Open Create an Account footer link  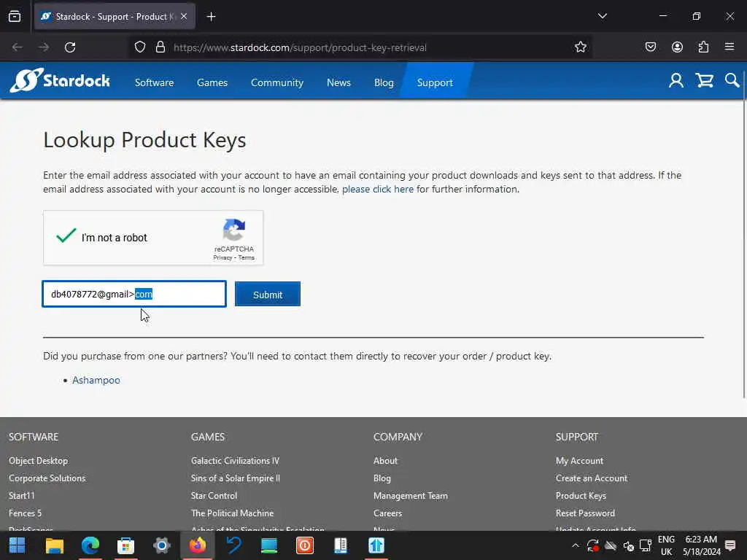click(x=592, y=478)
